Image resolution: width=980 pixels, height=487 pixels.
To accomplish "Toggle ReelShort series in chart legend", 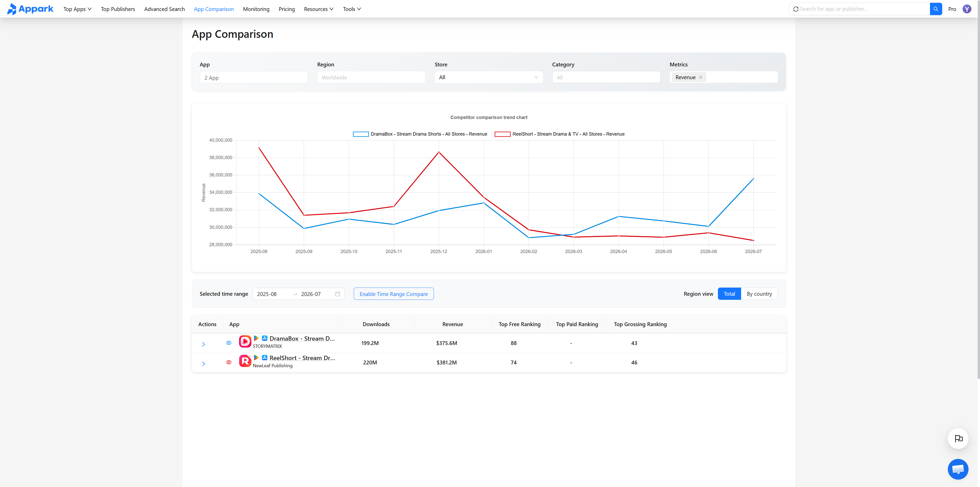I will 560,134.
